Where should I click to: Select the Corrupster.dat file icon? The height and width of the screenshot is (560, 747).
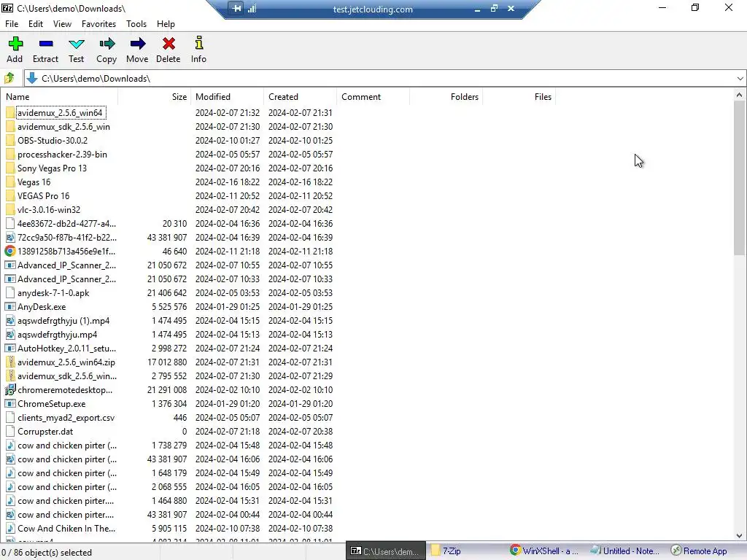coord(10,432)
